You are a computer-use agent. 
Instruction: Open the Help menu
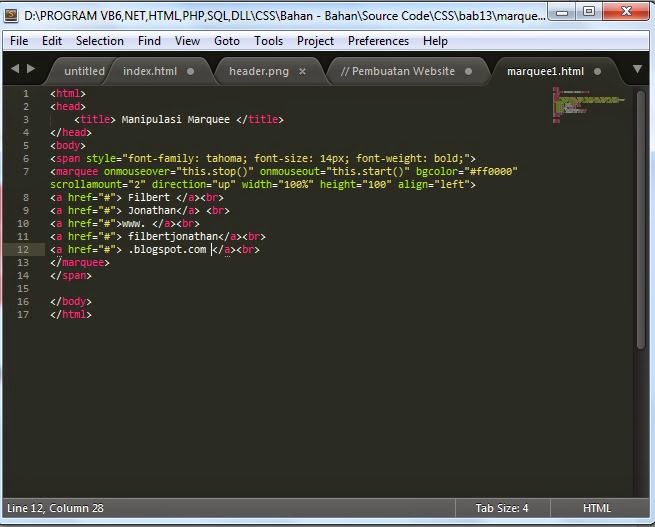(435, 41)
